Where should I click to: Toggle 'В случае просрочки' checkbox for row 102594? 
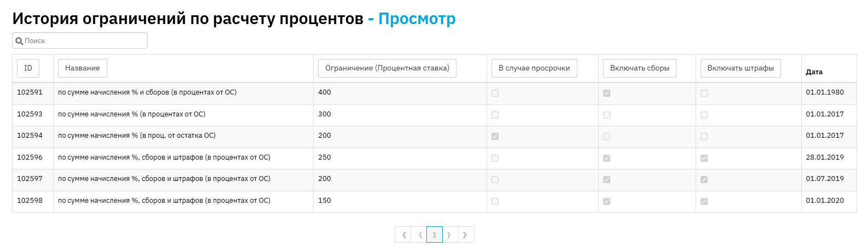pyautogui.click(x=495, y=136)
